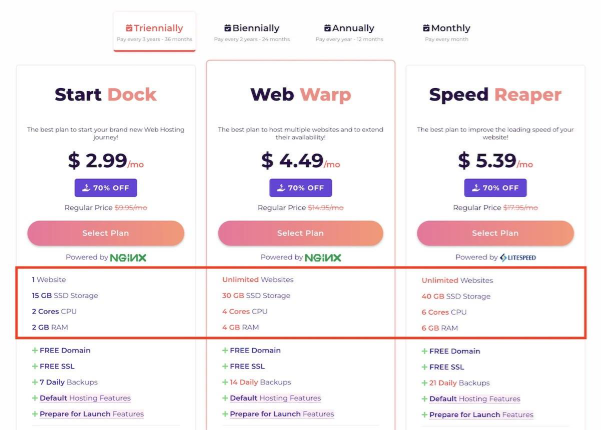Image resolution: width=602 pixels, height=430 pixels.
Task: Click the 70% OFF badge under Start Dock
Action: [x=106, y=188]
